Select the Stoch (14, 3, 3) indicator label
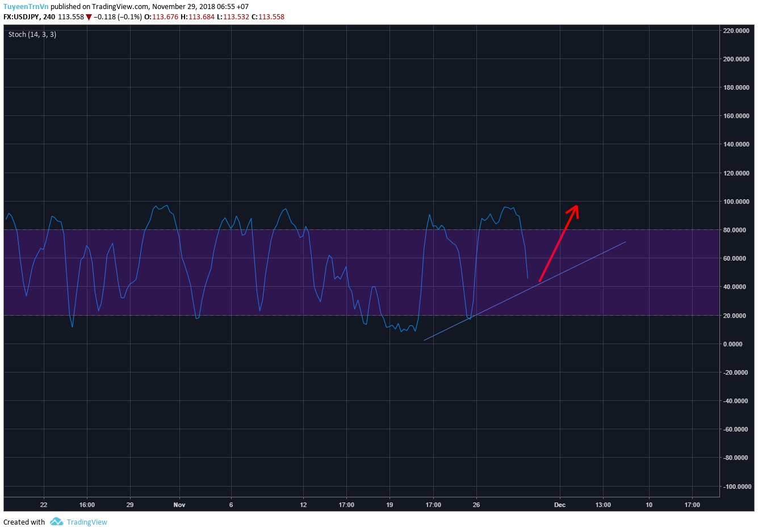Screen dimensions: 758x532 click(x=32, y=35)
